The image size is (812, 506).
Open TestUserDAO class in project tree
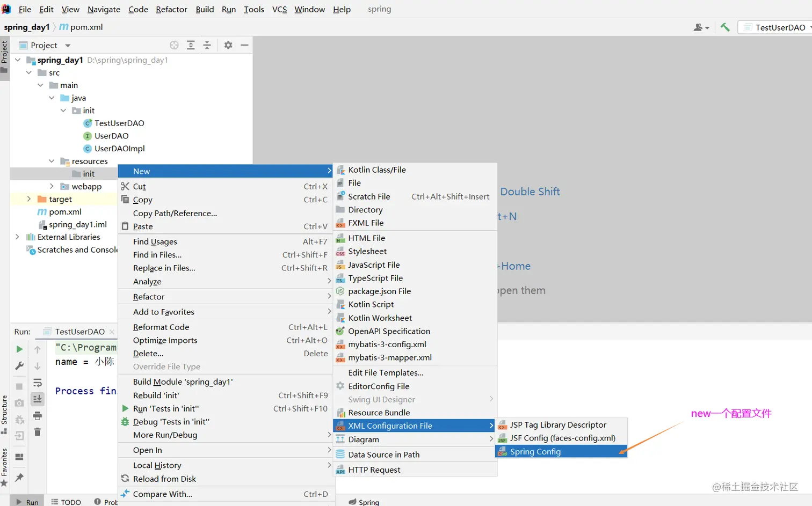[119, 123]
